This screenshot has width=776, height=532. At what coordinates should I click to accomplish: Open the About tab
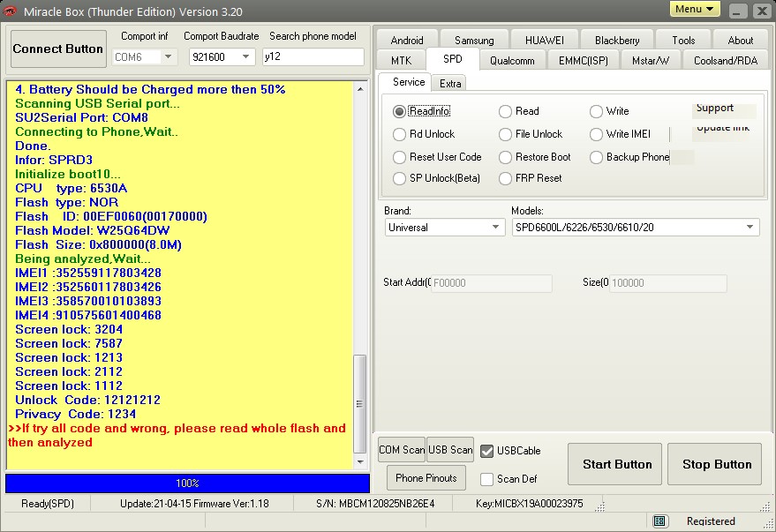(741, 40)
